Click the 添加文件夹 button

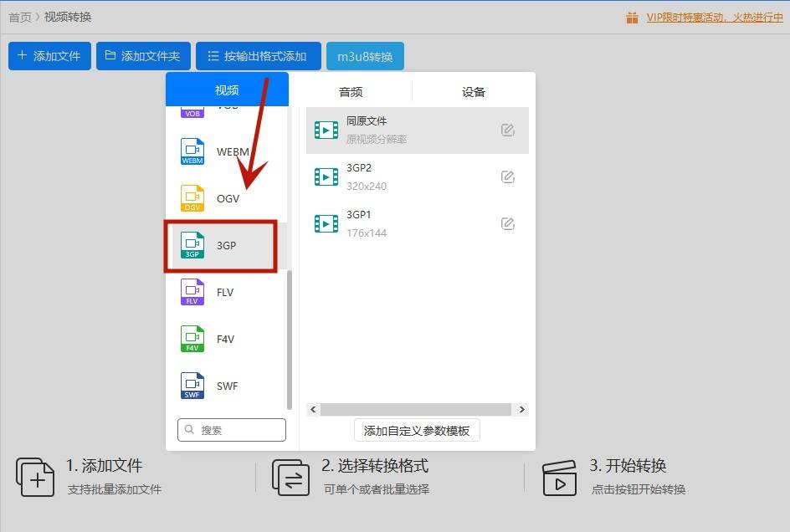(x=143, y=56)
